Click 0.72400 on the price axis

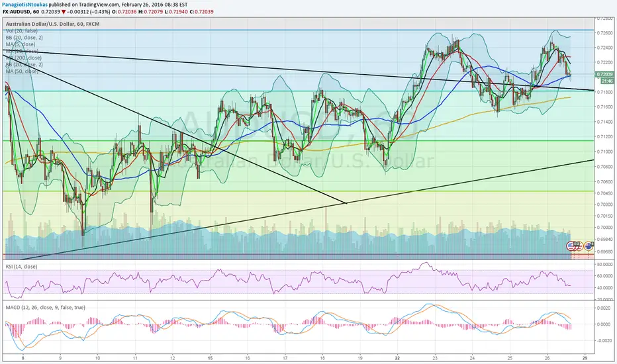pos(605,48)
